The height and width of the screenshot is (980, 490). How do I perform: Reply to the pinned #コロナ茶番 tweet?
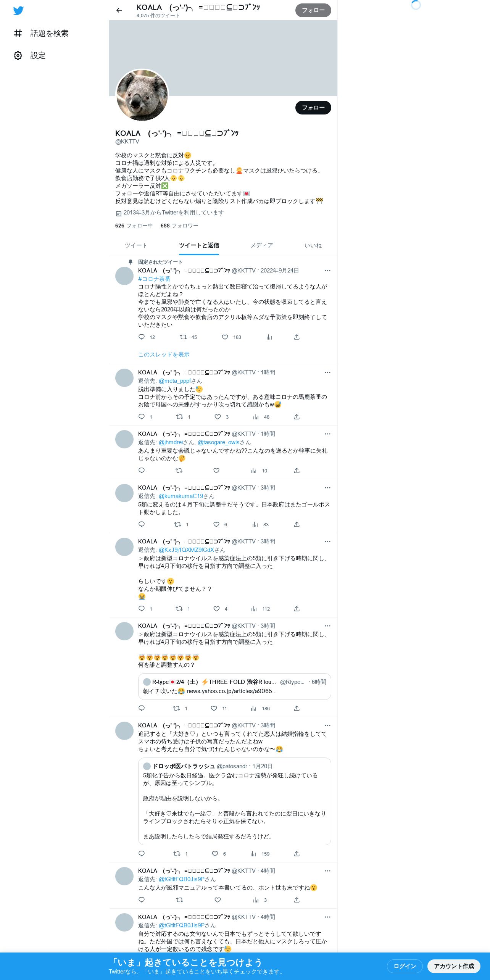142,337
